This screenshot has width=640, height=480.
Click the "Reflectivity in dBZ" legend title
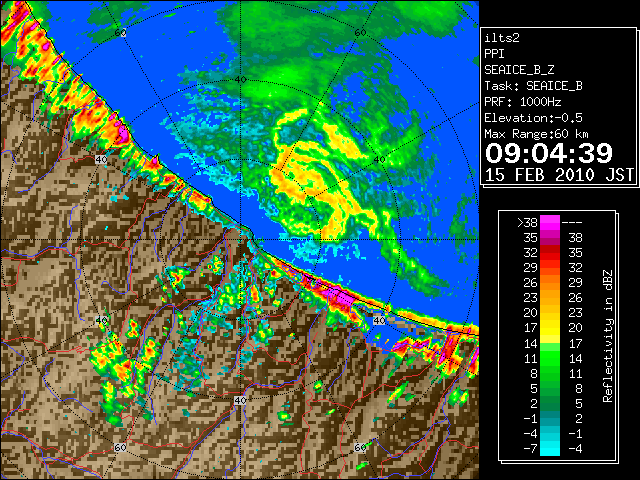point(608,336)
